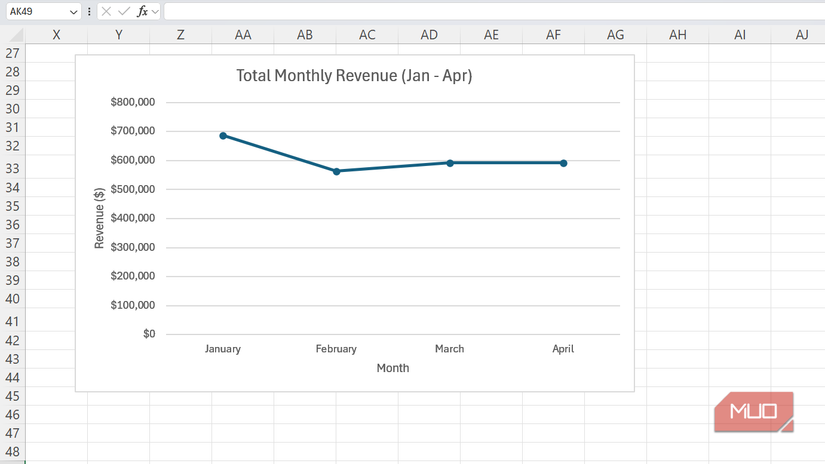
Task: Click the $800,000 axis label
Action: pyautogui.click(x=133, y=102)
